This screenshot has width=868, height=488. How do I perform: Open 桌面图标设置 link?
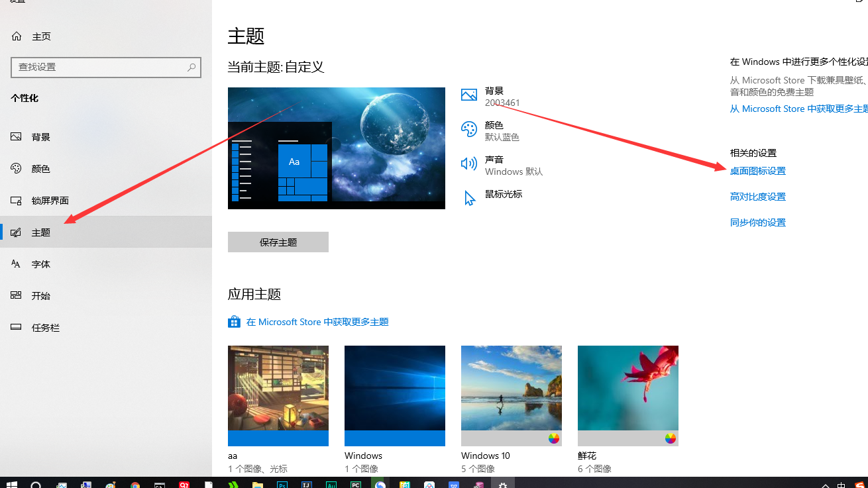pyautogui.click(x=758, y=171)
